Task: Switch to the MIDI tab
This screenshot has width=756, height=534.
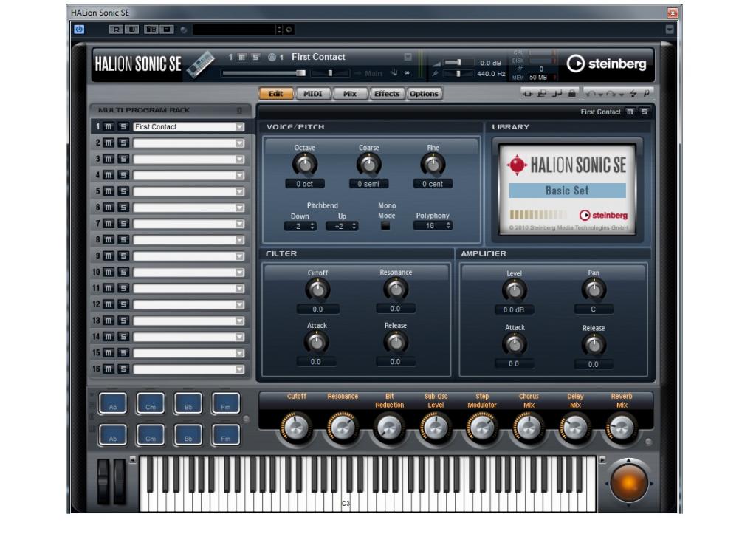Action: 313,94
